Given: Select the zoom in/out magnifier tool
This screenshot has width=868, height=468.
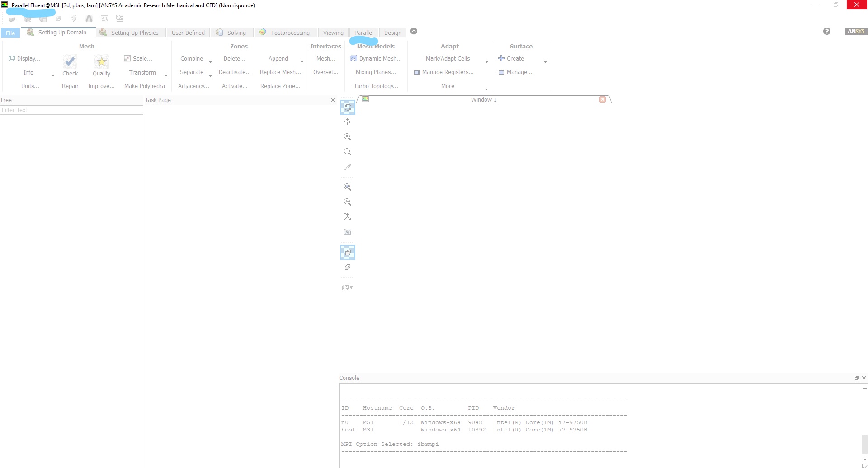Looking at the screenshot, I should (x=348, y=137).
